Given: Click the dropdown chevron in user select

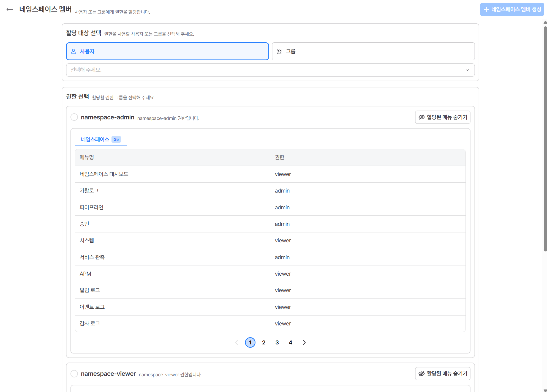Looking at the screenshot, I should (467, 70).
